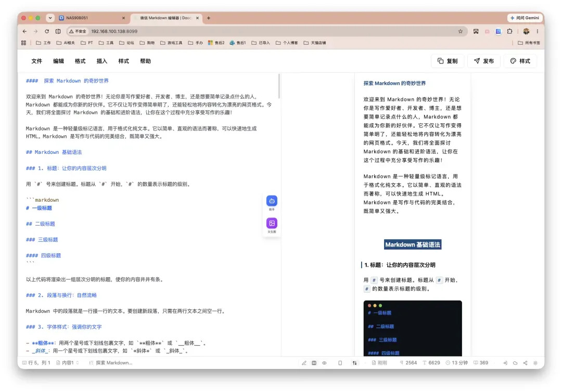Open the 内容1 document selector in status bar

[67, 363]
